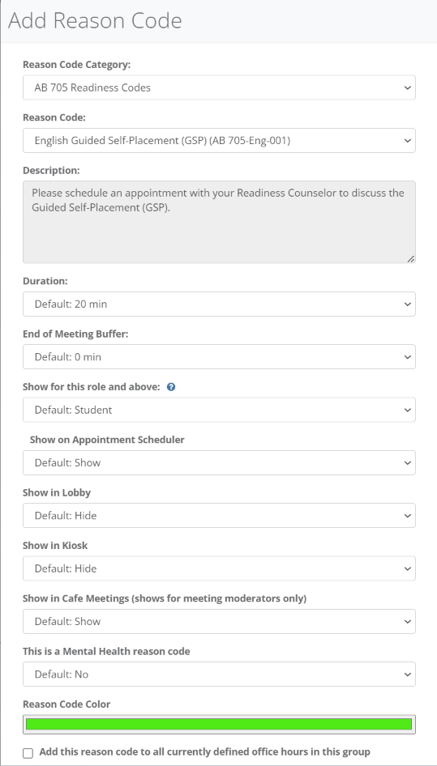This screenshot has height=766, width=437.
Task: Grab the Description box resize handle
Action: pos(411,259)
